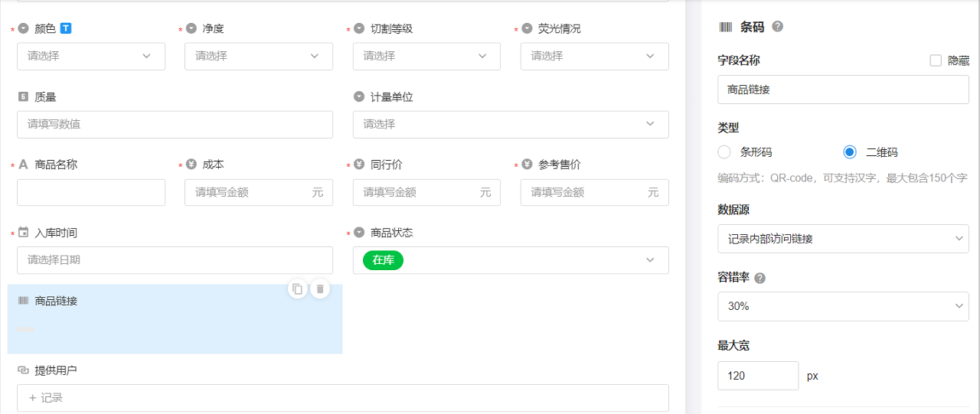The height and width of the screenshot is (414, 980).
Task: Click the currency icon beside 参考售价
Action: [x=527, y=164]
